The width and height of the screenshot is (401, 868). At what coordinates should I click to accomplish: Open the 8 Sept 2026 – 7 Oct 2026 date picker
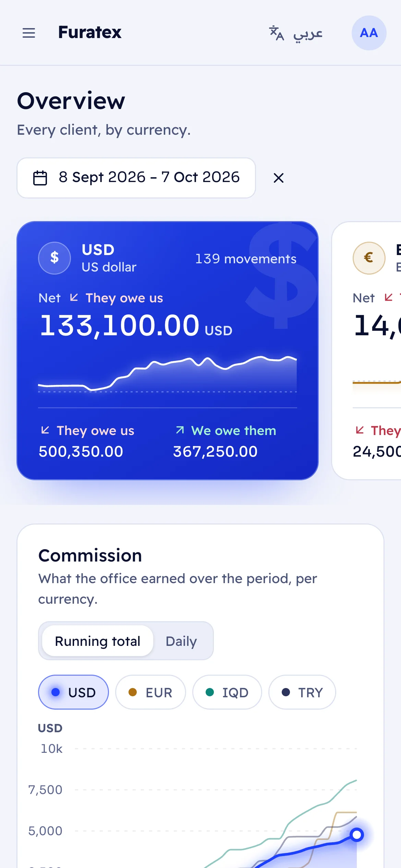(x=136, y=178)
